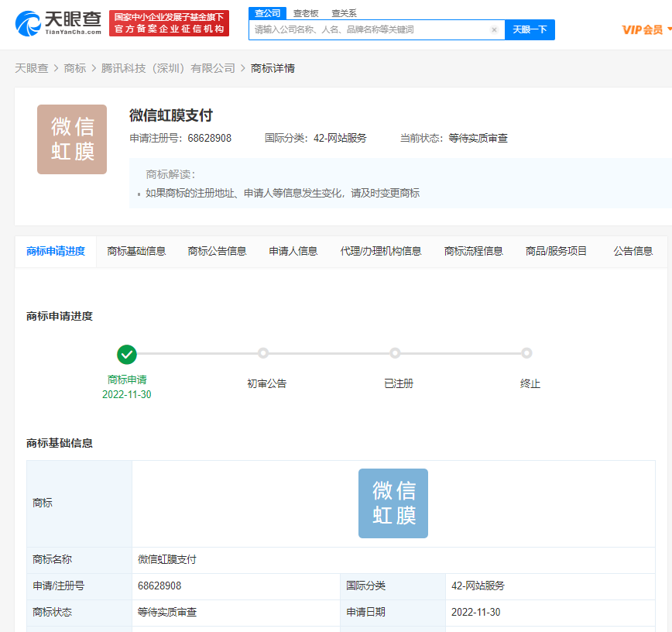Screen dimensions: 672x632
Task: Go to 腾讯科技(深圳)有限公司 breadcrumb link
Action: (x=168, y=68)
